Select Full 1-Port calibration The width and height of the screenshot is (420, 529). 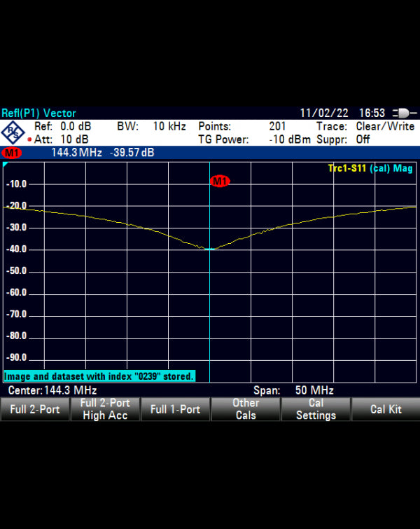coord(175,409)
